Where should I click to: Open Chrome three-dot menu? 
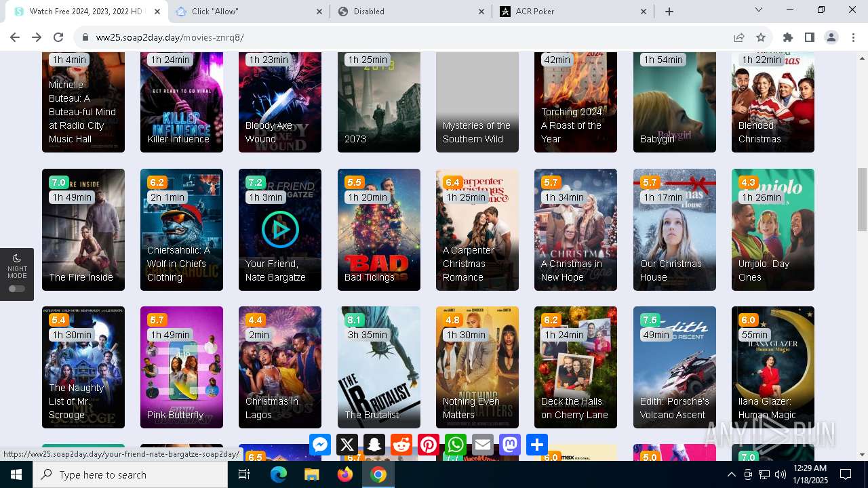pos(853,37)
